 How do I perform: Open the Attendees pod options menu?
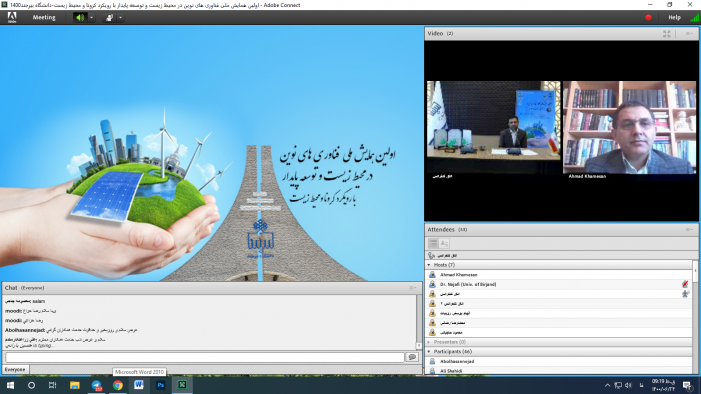coord(688,229)
